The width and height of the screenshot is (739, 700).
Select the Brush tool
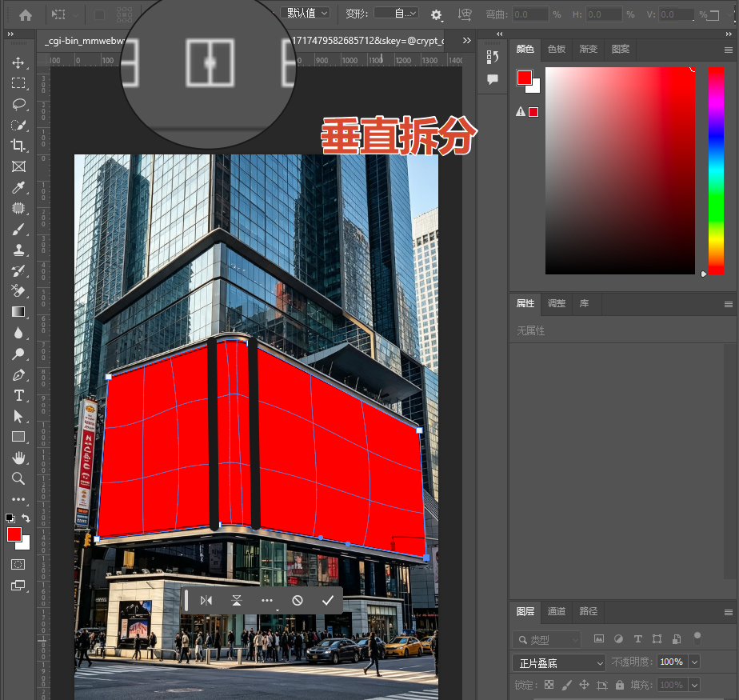click(x=18, y=229)
